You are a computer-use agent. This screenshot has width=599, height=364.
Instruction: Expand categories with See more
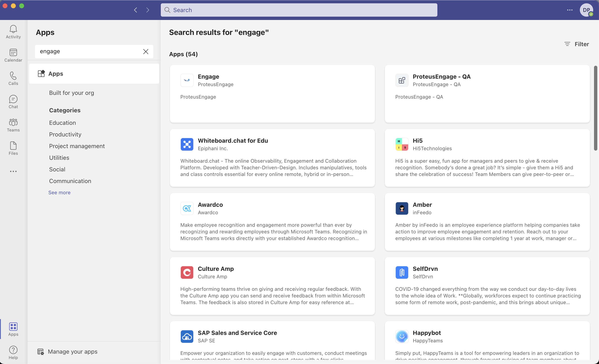click(x=59, y=192)
